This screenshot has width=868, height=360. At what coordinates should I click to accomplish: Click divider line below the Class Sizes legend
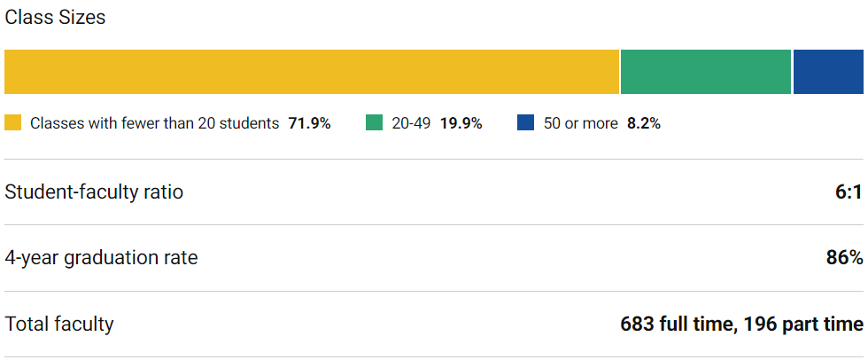click(434, 159)
